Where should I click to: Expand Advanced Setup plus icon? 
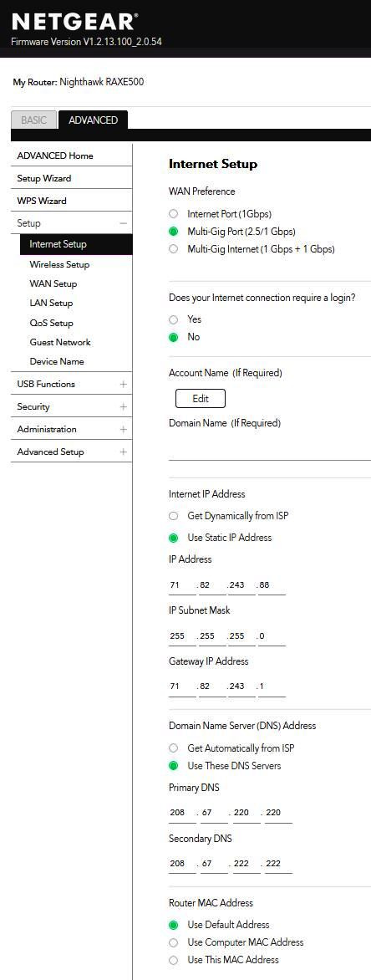click(x=123, y=452)
